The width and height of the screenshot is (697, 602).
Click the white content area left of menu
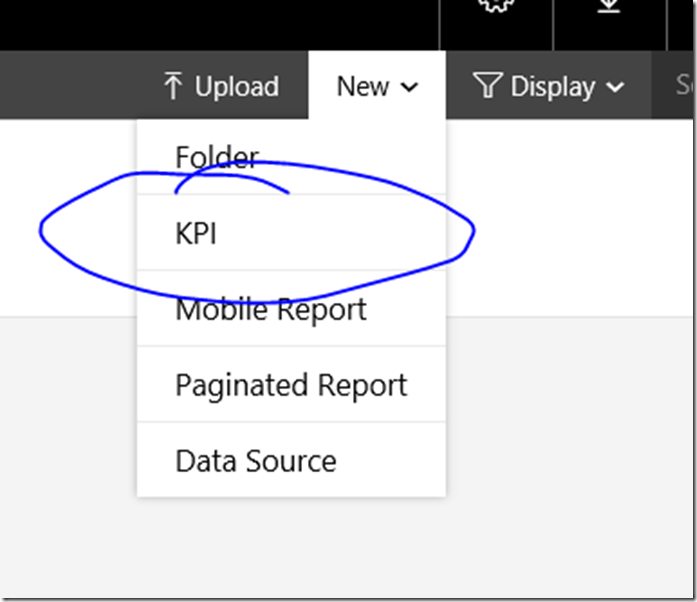pyautogui.click(x=68, y=280)
